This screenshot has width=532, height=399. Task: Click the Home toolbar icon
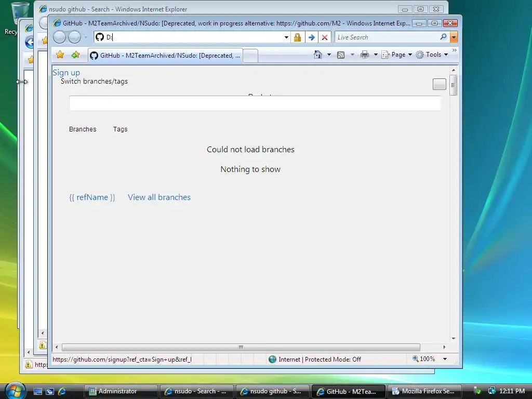click(x=317, y=55)
